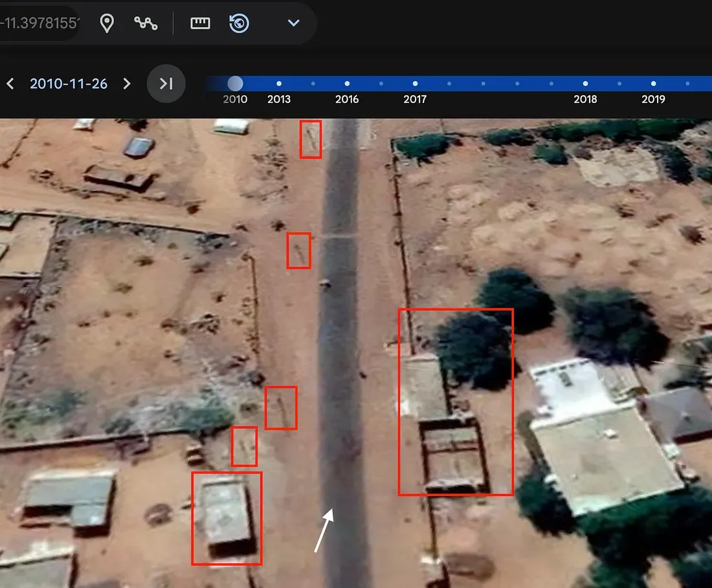The height and width of the screenshot is (588, 712).
Task: Open the Measure distance ruler tool
Action: point(200,23)
